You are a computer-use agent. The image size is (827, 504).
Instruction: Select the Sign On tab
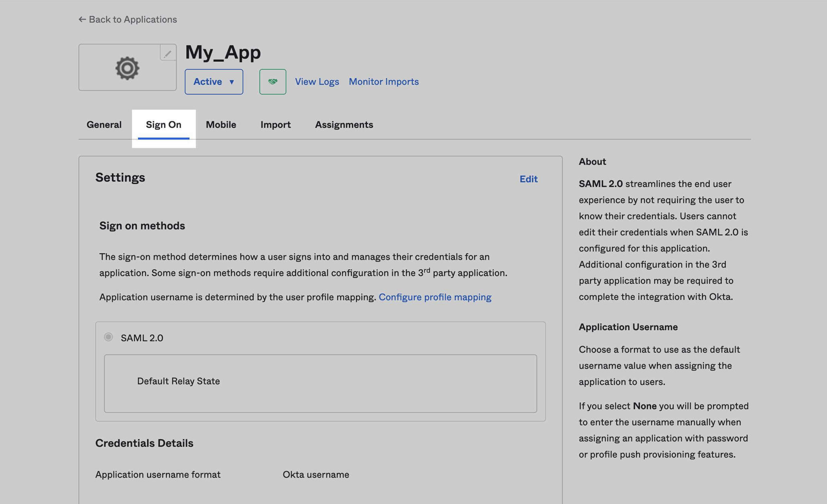pyautogui.click(x=163, y=124)
